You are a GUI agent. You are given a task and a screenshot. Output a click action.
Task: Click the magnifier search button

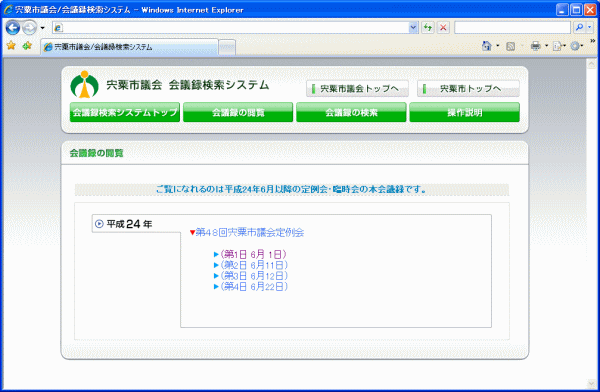tap(579, 28)
